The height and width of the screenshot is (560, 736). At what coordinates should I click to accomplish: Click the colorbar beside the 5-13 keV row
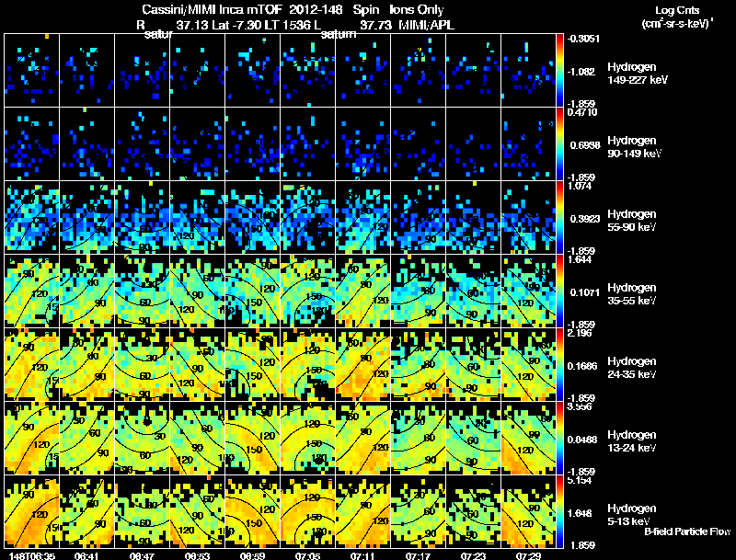559,511
